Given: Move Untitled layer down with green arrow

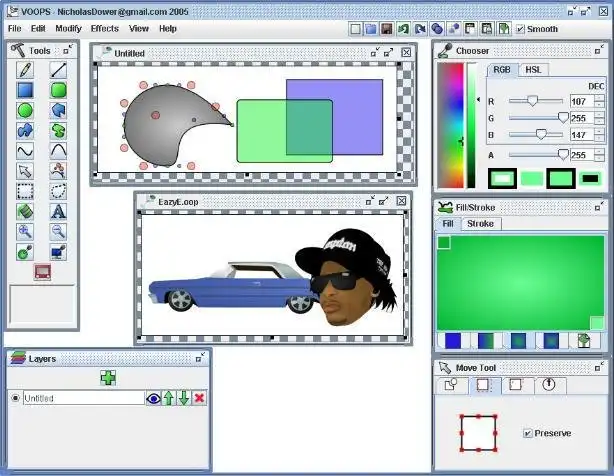Looking at the screenshot, I should pyautogui.click(x=184, y=398).
